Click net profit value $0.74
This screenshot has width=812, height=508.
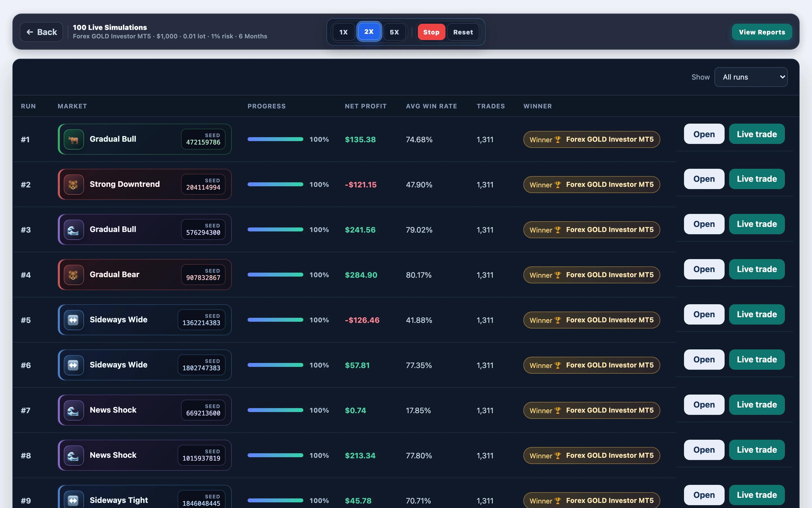355,410
